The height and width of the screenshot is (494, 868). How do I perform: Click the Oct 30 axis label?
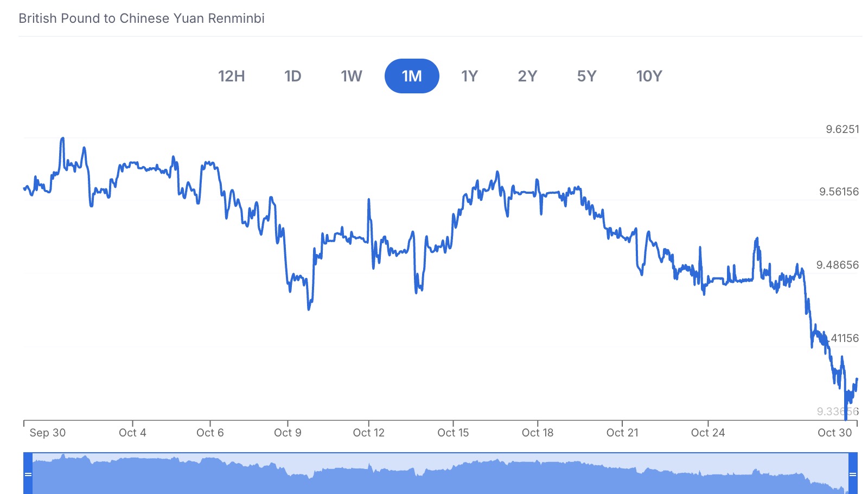point(835,433)
